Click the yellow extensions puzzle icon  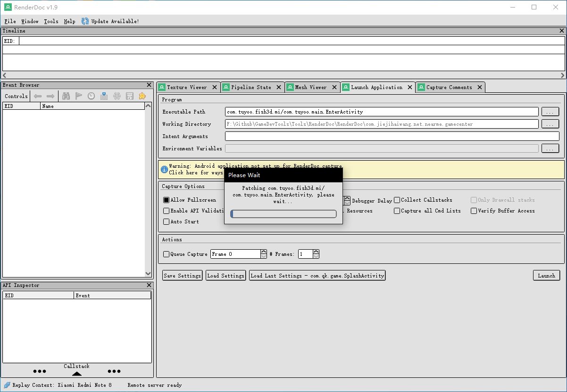142,96
